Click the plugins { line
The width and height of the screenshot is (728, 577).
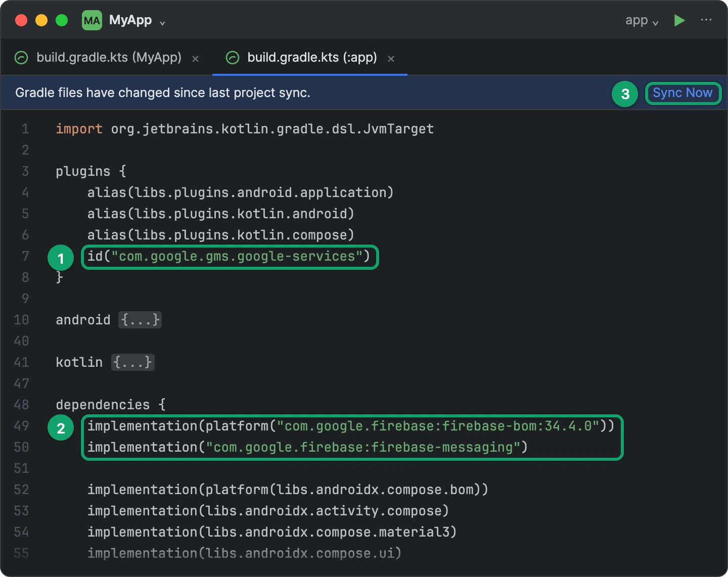point(91,171)
